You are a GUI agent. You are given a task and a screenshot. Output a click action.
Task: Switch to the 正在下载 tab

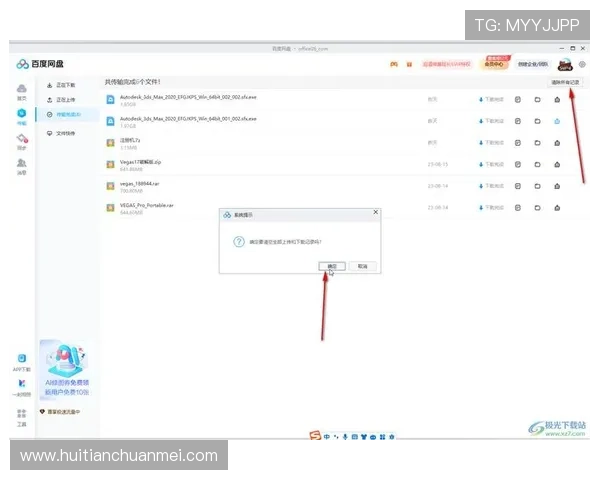[x=63, y=85]
